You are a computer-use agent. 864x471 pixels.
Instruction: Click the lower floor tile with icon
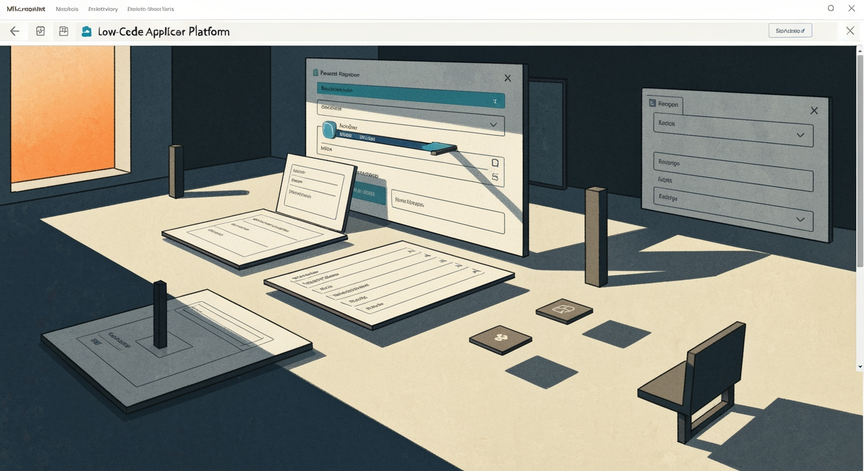(x=500, y=339)
